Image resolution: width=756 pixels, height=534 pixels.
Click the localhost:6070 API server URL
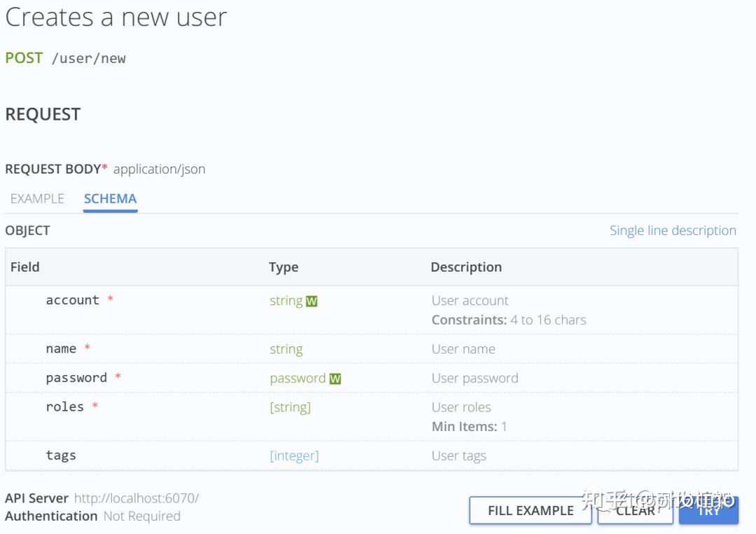tap(136, 498)
